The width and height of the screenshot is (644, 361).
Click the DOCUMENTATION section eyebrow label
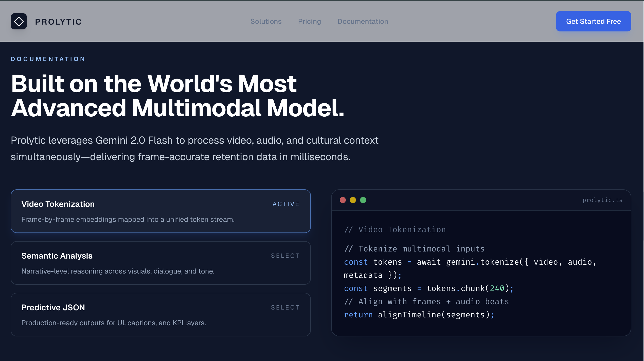coord(48,59)
